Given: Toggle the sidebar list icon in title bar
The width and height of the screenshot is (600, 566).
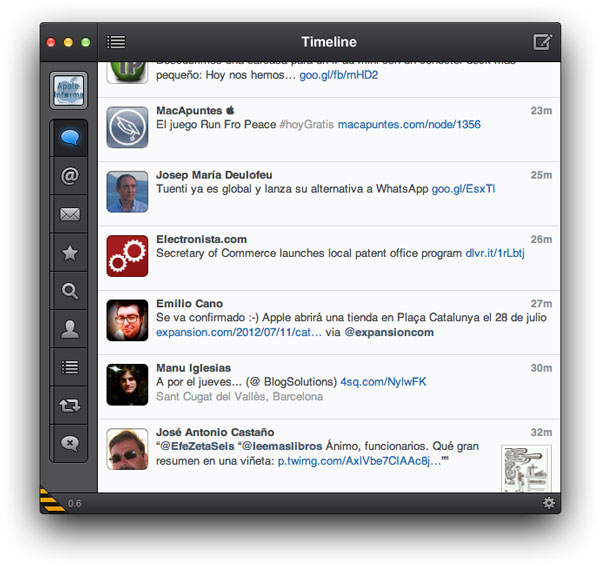Looking at the screenshot, I should click(116, 42).
